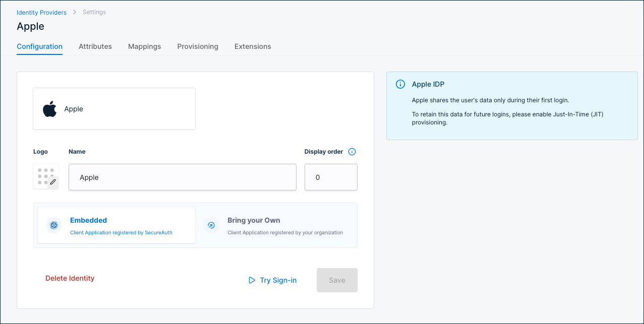The height and width of the screenshot is (324, 644).
Task: Click the Identity Providers breadcrumb link
Action: pyautogui.click(x=41, y=12)
